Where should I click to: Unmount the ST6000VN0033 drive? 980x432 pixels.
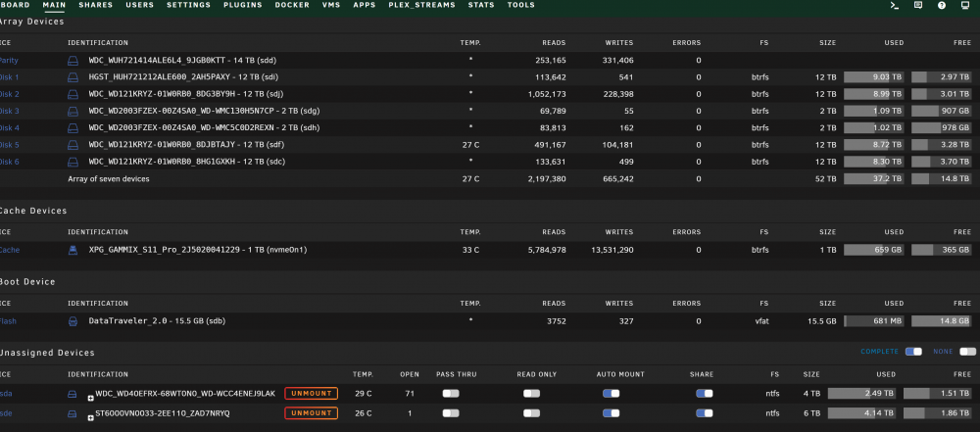312,413
